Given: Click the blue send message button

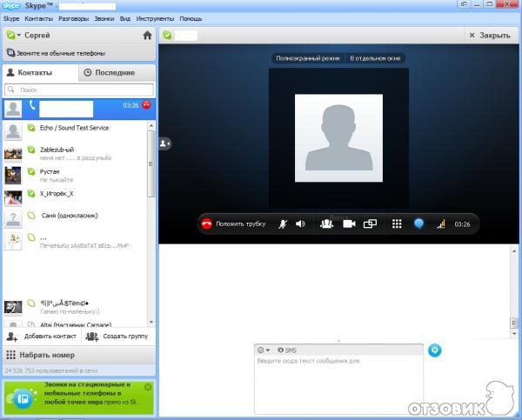Looking at the screenshot, I should click(436, 350).
